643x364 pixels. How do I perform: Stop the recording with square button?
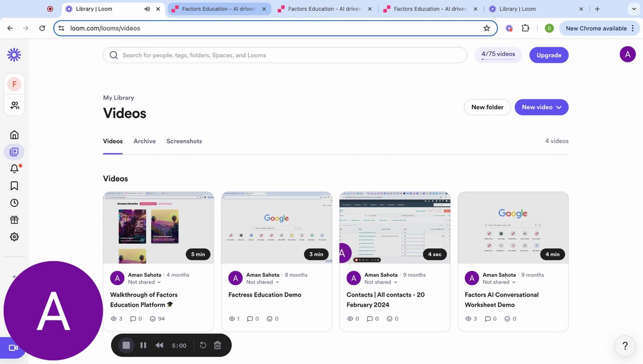tap(126, 345)
